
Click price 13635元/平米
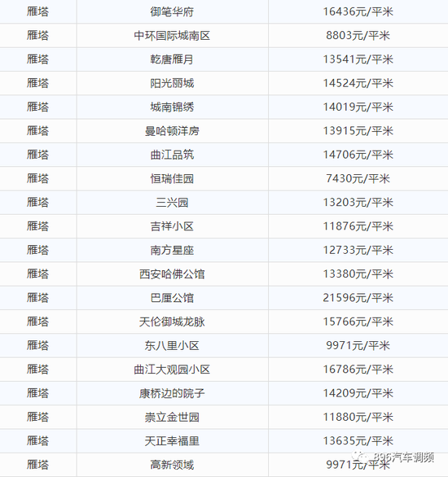click(358, 441)
